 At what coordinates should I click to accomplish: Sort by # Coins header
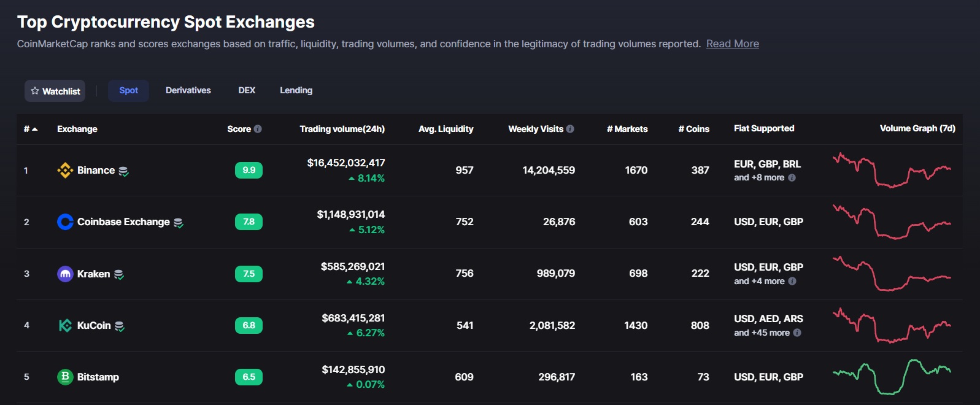click(694, 129)
